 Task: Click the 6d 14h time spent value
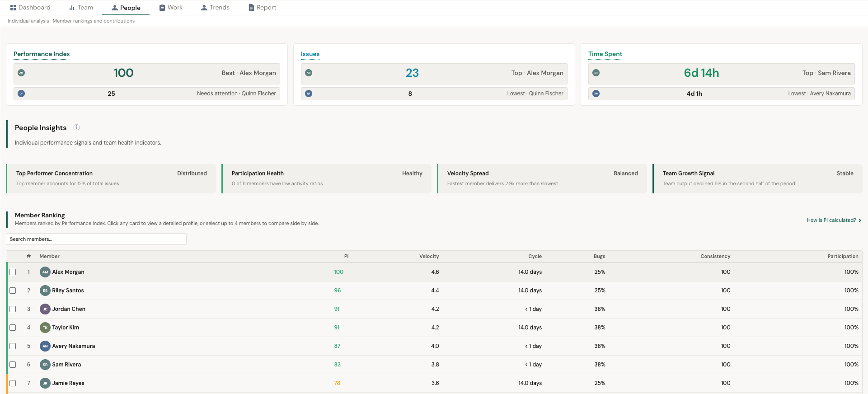(x=701, y=73)
